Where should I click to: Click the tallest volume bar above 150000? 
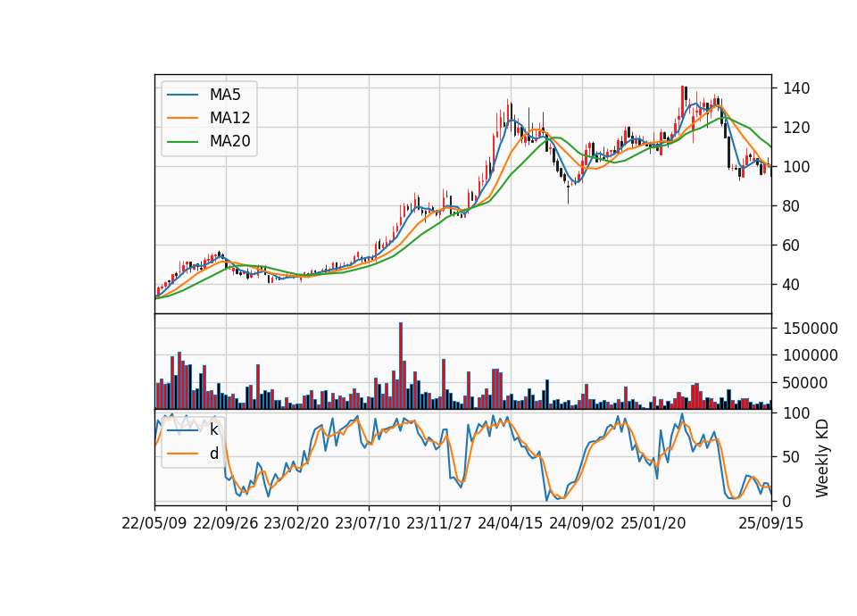click(401, 366)
